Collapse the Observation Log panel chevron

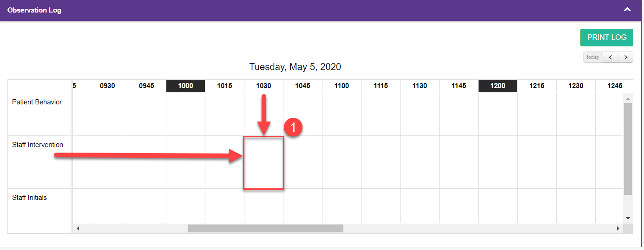tap(627, 9)
